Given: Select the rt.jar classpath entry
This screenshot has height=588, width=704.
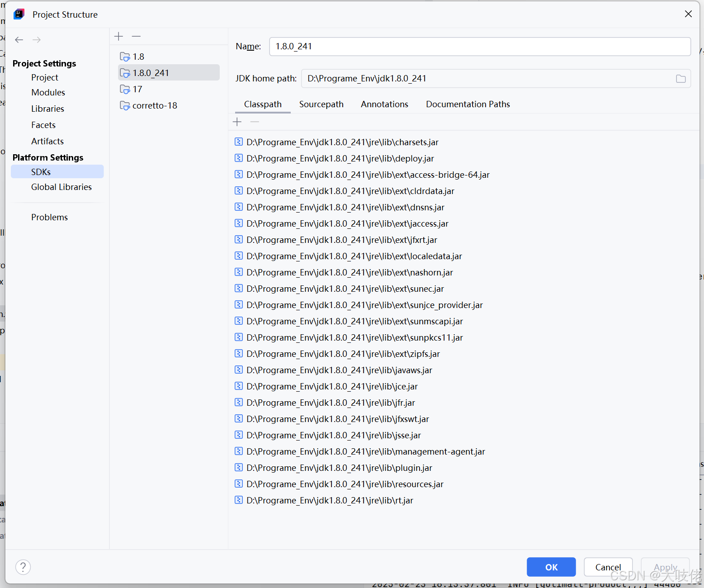Looking at the screenshot, I should (x=330, y=500).
